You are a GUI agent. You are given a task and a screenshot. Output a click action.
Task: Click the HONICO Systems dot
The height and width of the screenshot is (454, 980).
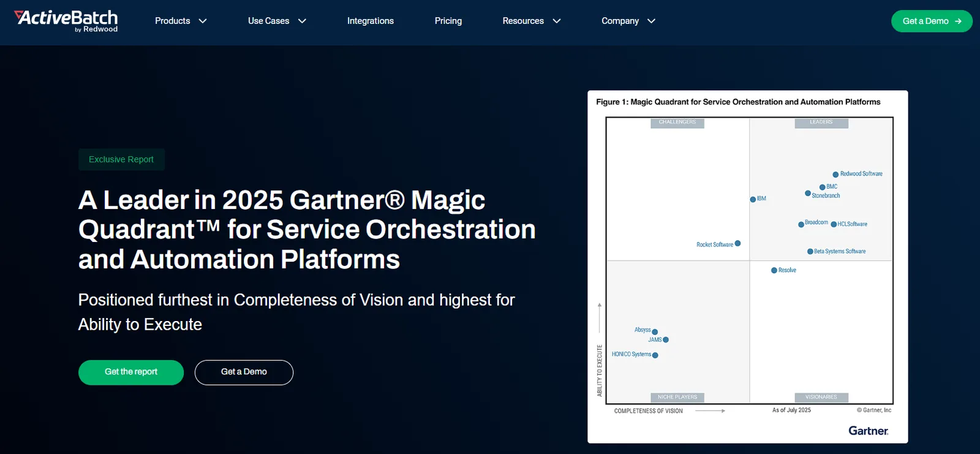(x=655, y=355)
